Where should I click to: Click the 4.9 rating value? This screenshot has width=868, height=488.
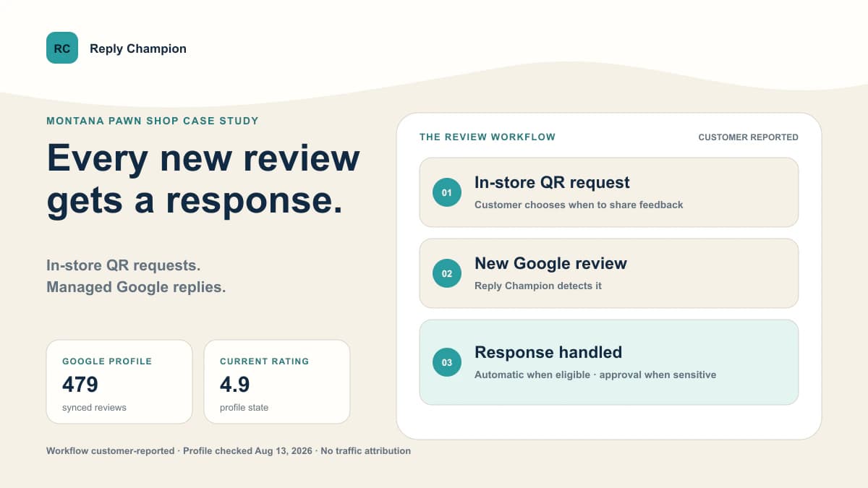point(235,384)
